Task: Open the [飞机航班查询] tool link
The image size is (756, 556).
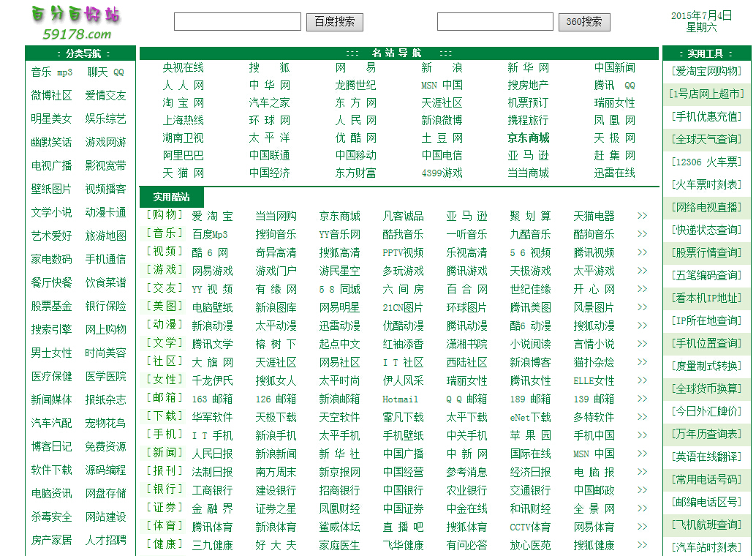Action: click(x=707, y=525)
